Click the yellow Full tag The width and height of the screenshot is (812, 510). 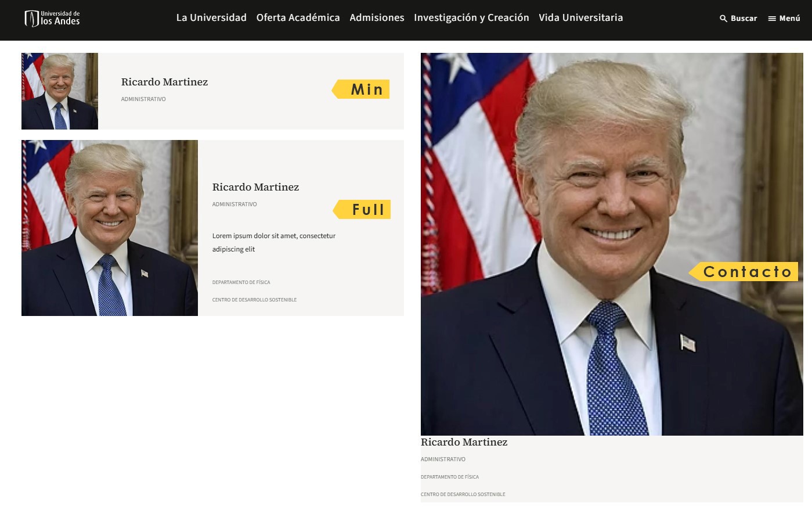tap(362, 209)
